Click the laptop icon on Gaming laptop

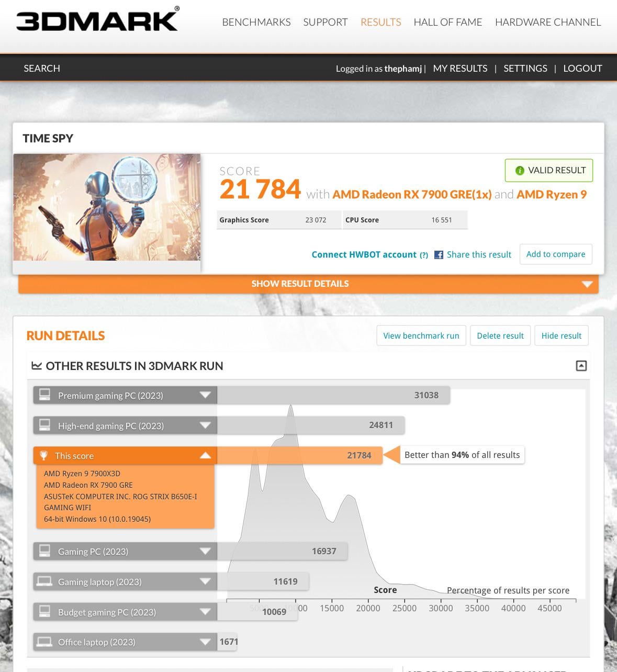pyautogui.click(x=44, y=581)
